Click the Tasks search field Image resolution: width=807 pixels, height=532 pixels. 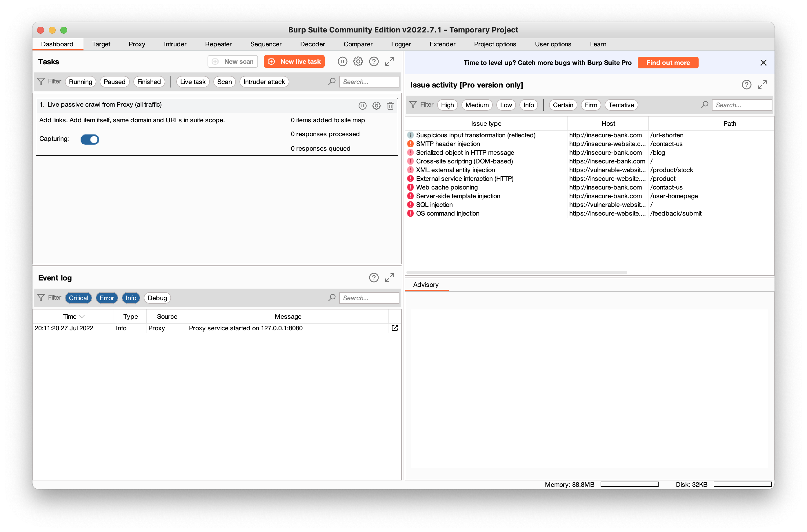tap(369, 81)
